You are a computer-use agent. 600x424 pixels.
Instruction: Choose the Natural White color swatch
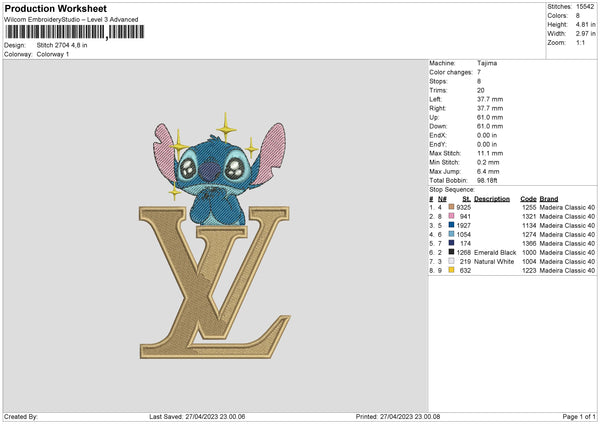[451, 261]
